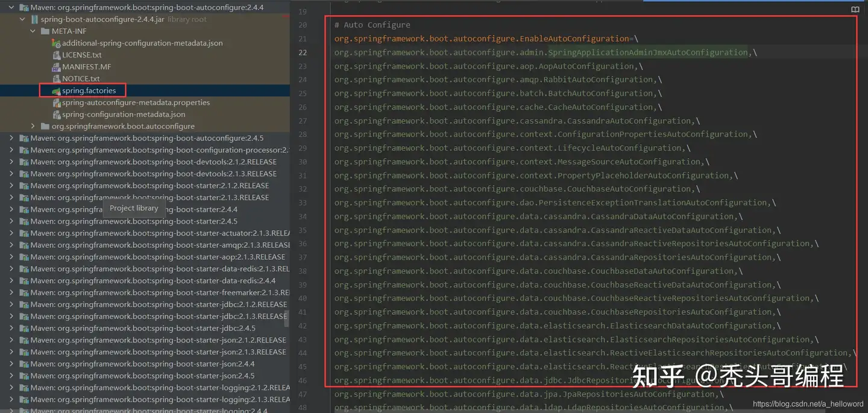Click BatchAutoConfiguration on line 25

(600, 93)
